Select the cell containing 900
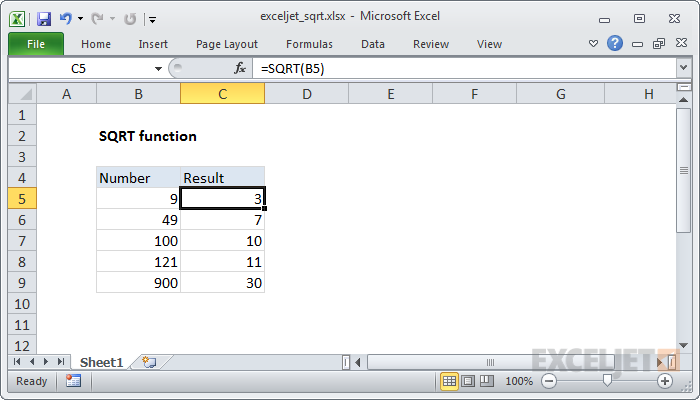Image resolution: width=700 pixels, height=400 pixels. click(x=138, y=283)
